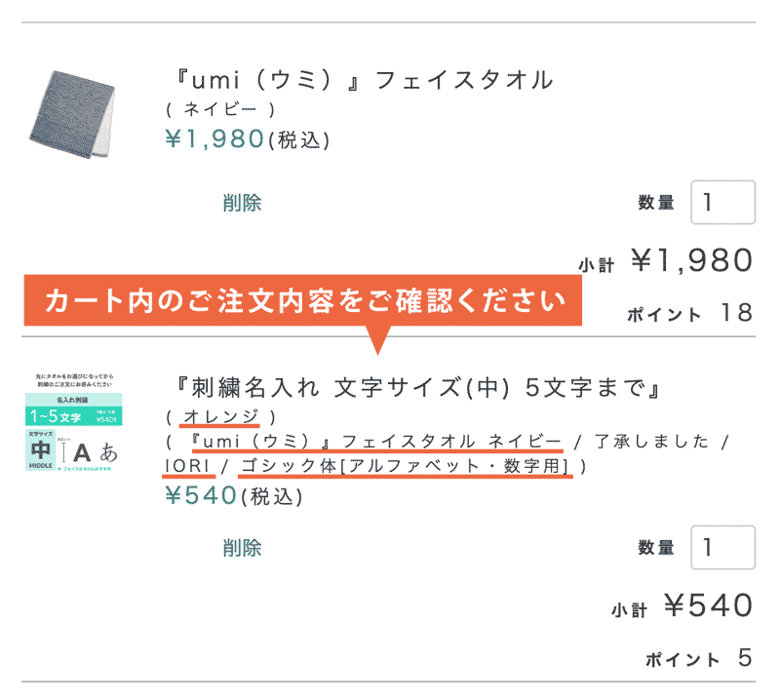This screenshot has width=780, height=700.
Task: Click the （ネイビー） color label under the towel
Action: pos(220,109)
